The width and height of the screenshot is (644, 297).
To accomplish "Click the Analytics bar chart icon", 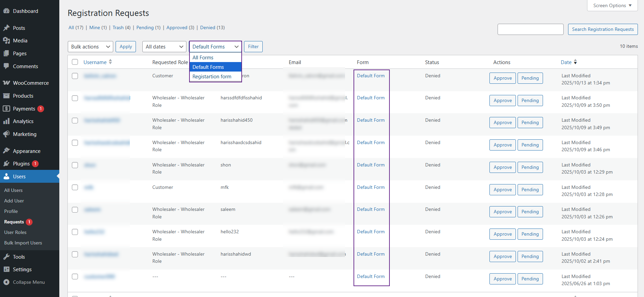I will 6,121.
